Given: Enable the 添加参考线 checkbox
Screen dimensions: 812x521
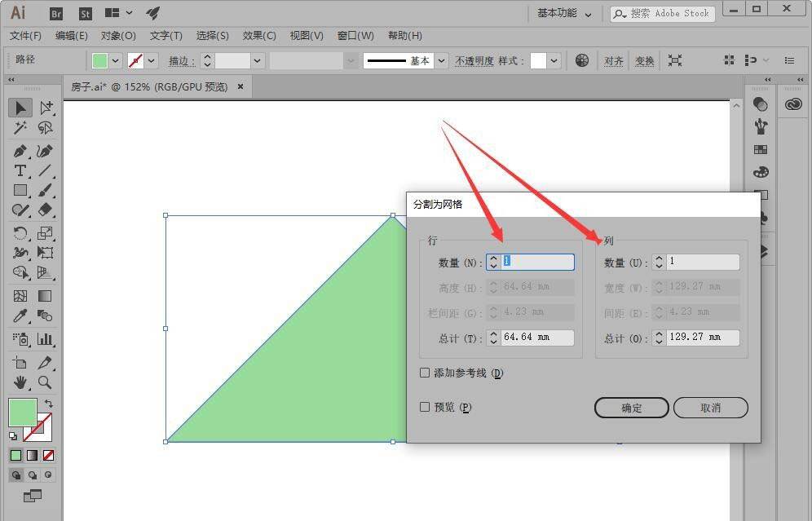Looking at the screenshot, I should 425,373.
